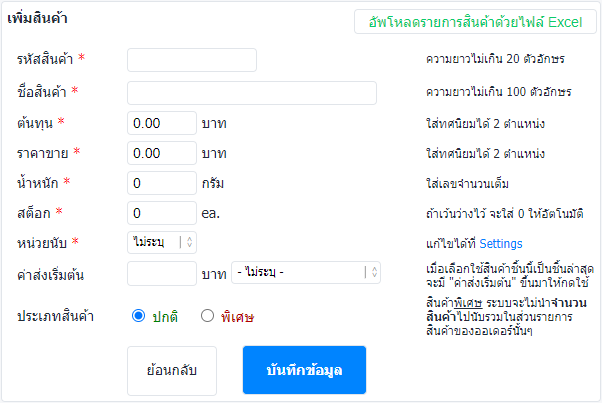Image resolution: width=602 pixels, height=403 pixels.
Task: Click the ค่าส่งเริ่มต้น shipping cost field
Action: coord(162,273)
